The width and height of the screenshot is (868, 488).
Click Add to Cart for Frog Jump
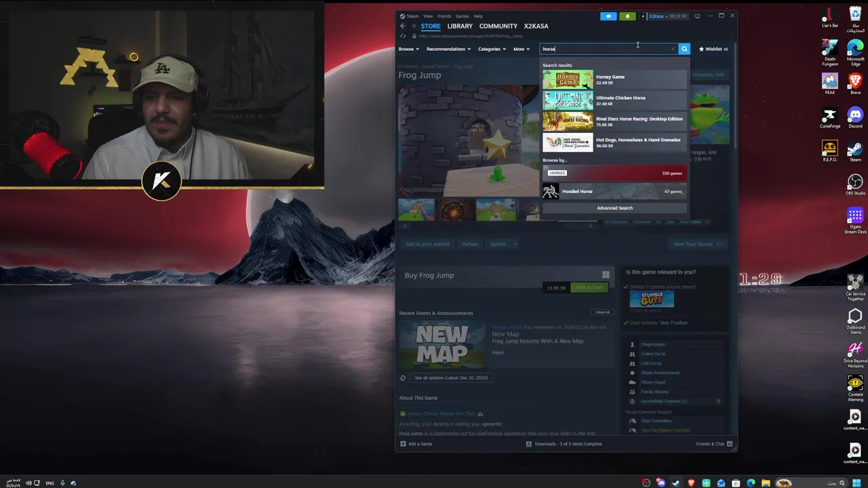click(589, 287)
